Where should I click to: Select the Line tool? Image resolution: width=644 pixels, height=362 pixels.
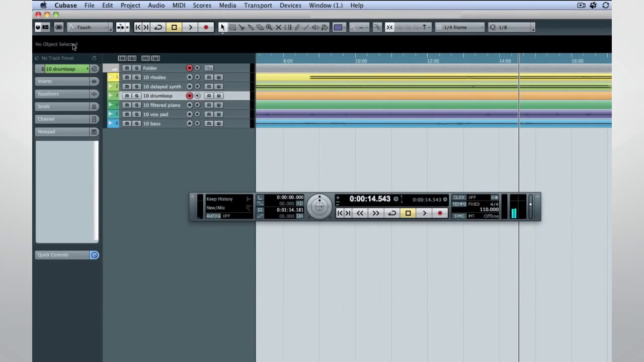tap(306, 27)
